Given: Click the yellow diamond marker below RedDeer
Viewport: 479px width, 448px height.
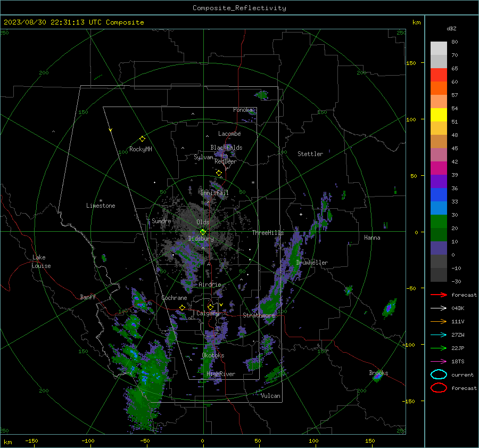Looking at the screenshot, I should click(219, 173).
